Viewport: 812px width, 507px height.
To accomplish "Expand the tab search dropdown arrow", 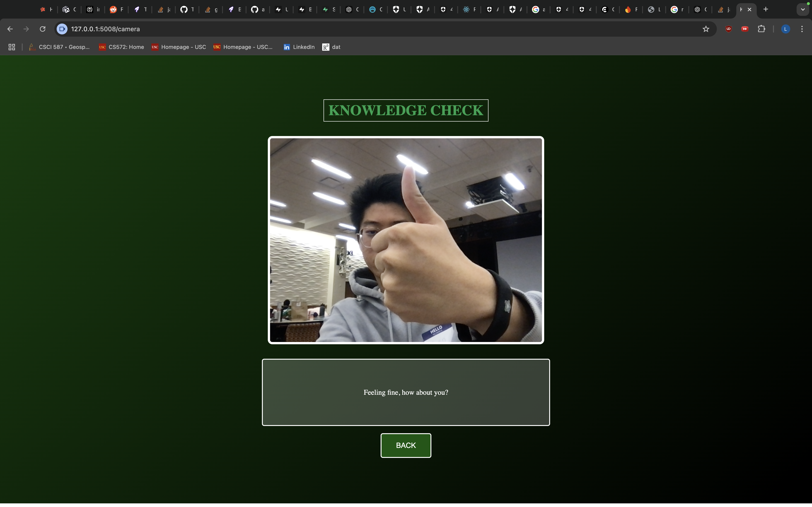I will [803, 10].
